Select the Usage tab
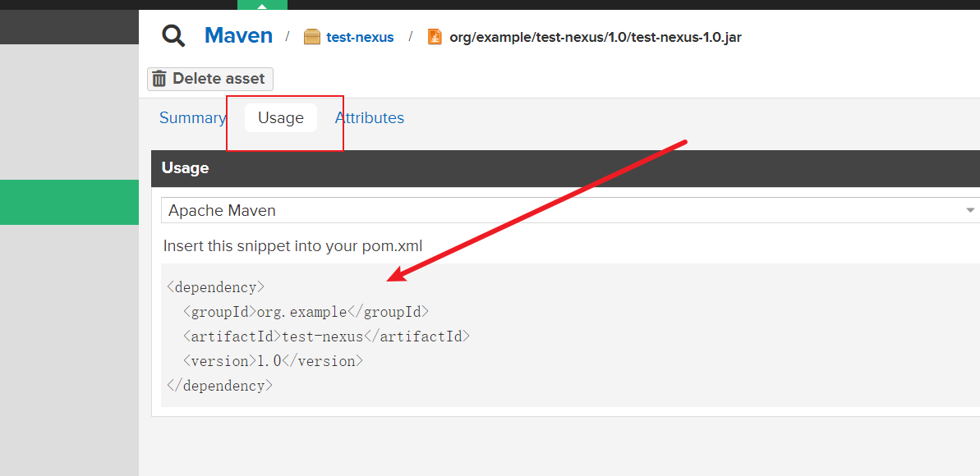Screen dimensions: 980x476 pos(281,117)
